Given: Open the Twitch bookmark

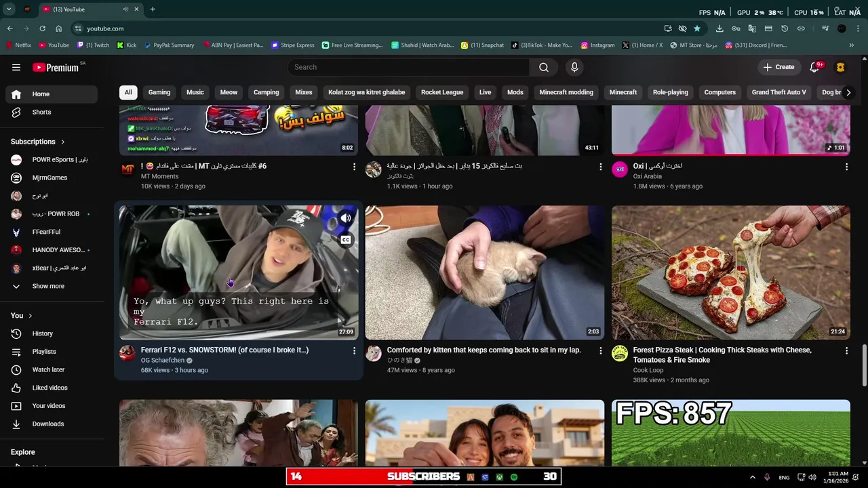Looking at the screenshot, I should pyautogui.click(x=94, y=45).
